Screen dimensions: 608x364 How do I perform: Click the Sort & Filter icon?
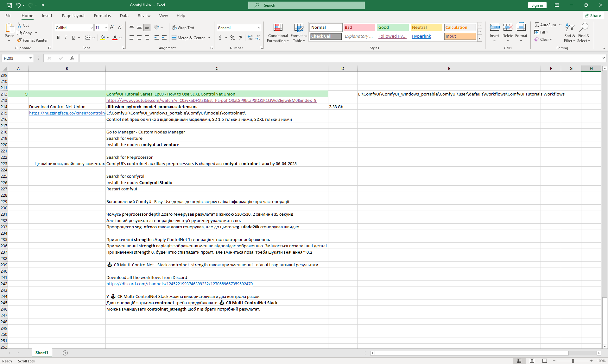click(570, 28)
